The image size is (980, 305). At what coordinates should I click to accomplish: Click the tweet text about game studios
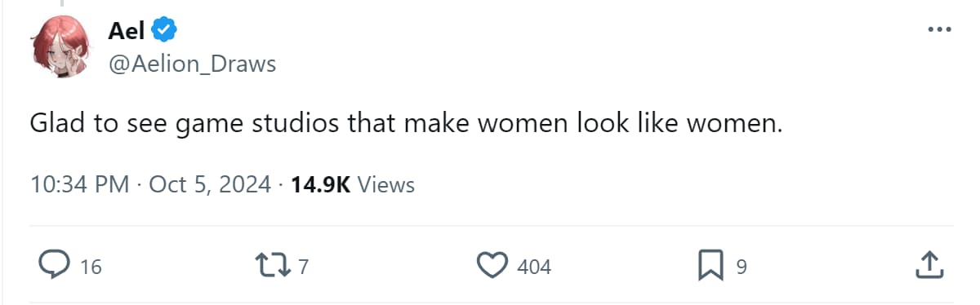click(408, 125)
